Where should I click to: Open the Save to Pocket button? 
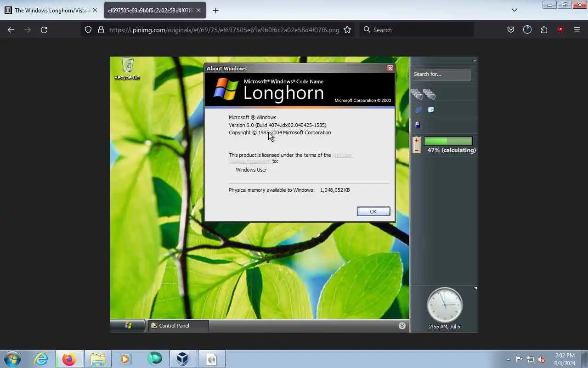pos(510,29)
